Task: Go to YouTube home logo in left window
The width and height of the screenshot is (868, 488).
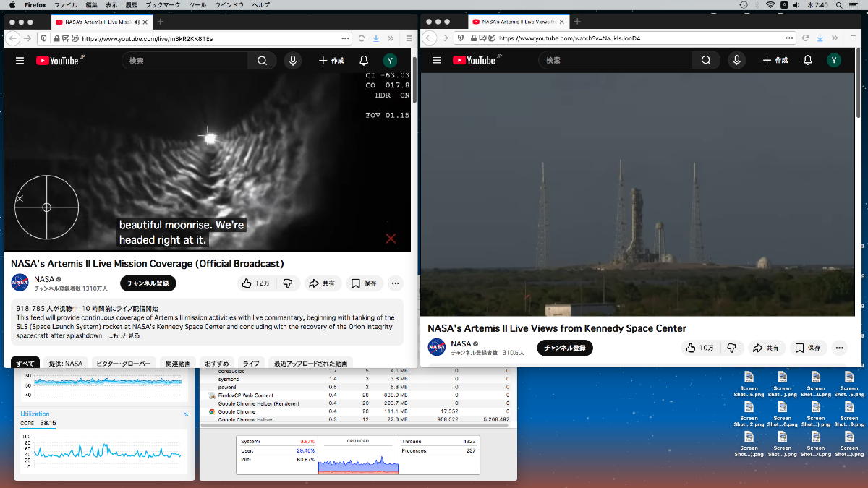Action: pyautogui.click(x=58, y=61)
